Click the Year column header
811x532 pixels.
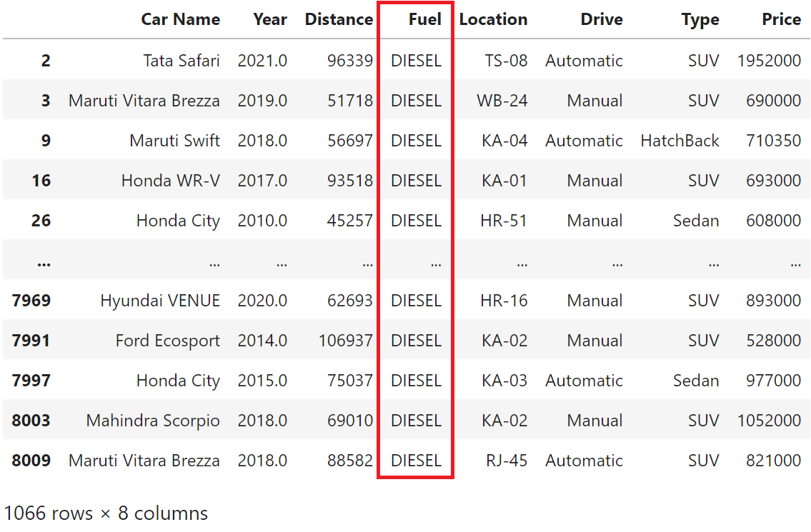point(270,20)
